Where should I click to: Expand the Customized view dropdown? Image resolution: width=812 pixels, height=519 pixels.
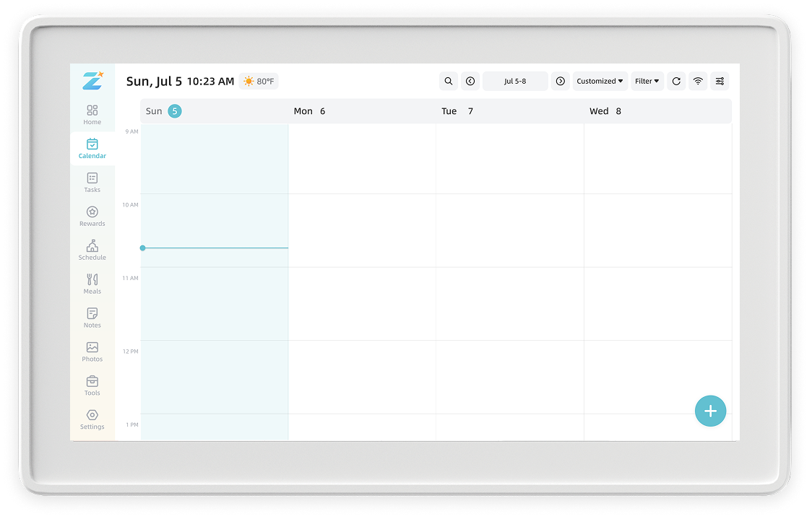point(600,82)
